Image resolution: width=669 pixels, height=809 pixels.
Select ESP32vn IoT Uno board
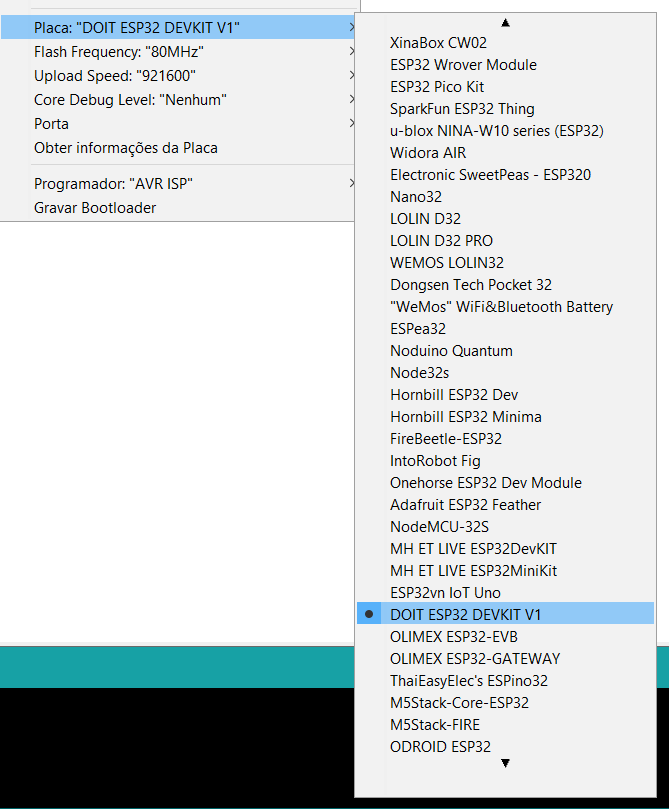click(x=505, y=593)
